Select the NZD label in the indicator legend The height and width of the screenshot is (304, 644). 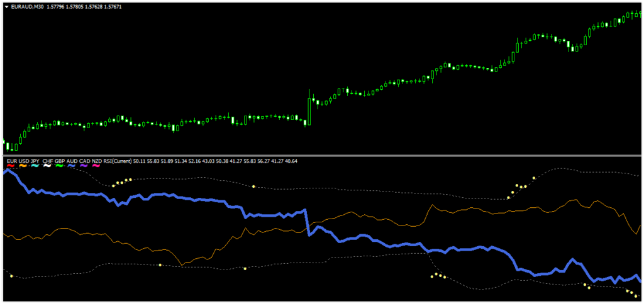coord(97,161)
